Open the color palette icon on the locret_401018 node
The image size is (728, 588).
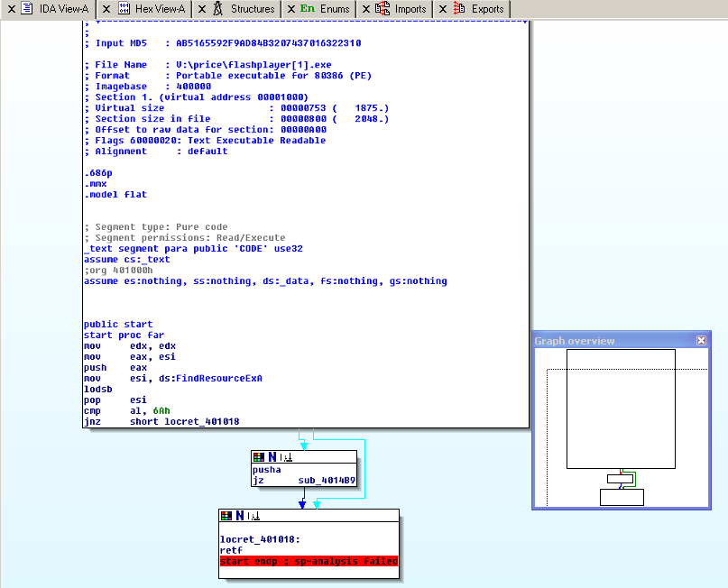click(x=227, y=516)
